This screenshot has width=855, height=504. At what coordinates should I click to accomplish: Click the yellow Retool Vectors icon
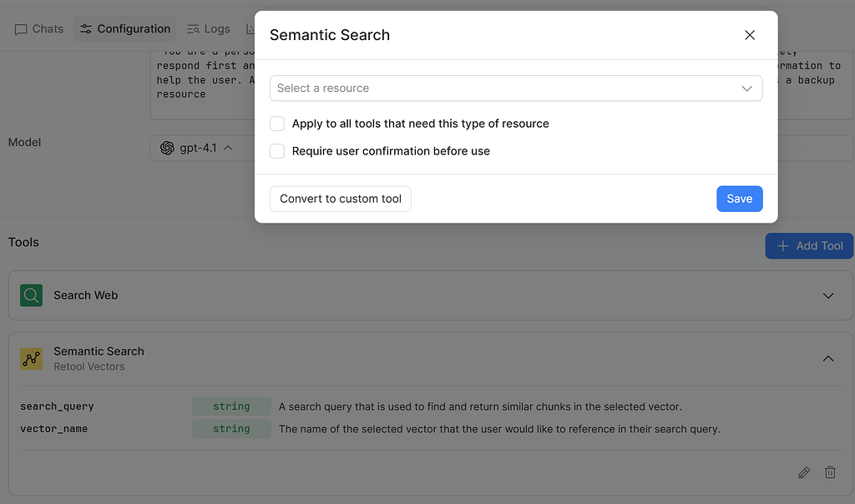[31, 358]
